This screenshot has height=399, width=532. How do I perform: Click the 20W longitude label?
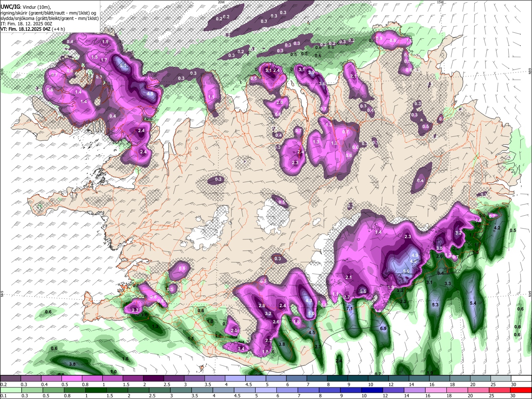coord(222,2)
